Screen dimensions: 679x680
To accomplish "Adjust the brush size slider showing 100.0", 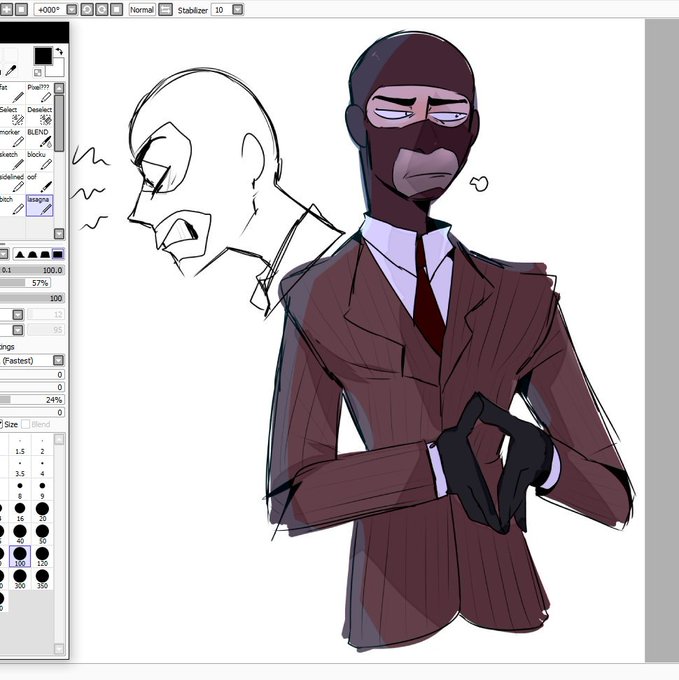I will (x=32, y=270).
